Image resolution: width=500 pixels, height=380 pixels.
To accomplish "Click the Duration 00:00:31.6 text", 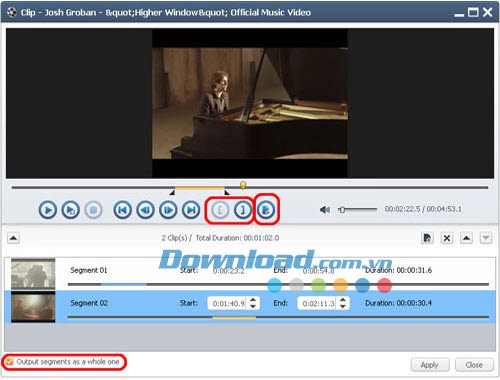I will click(x=398, y=270).
